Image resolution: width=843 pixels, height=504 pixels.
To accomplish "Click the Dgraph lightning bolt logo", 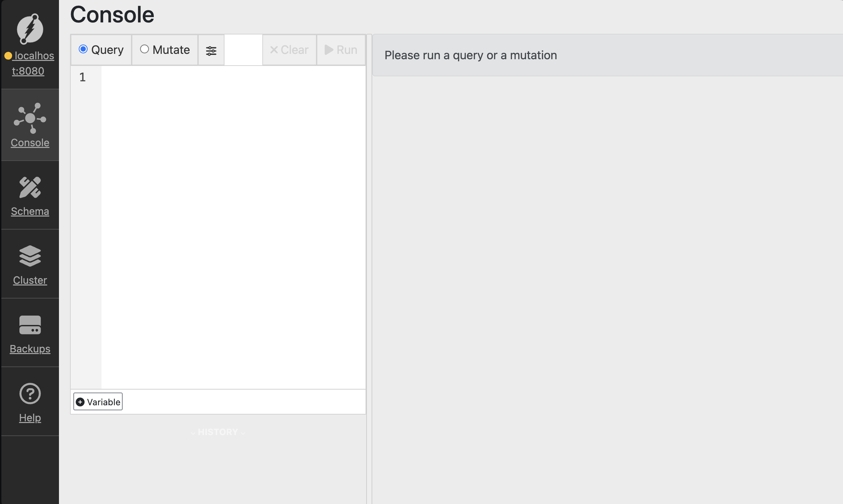I will 30,29.
